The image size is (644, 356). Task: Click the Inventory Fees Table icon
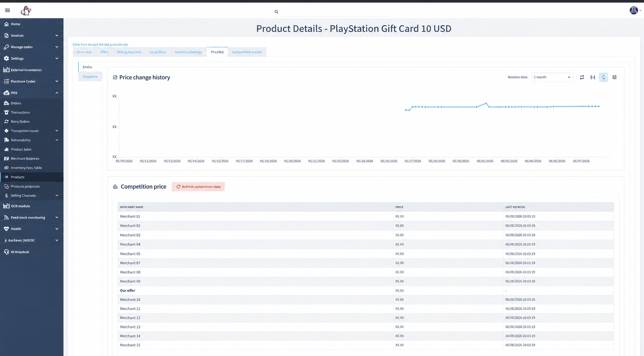tap(6, 168)
